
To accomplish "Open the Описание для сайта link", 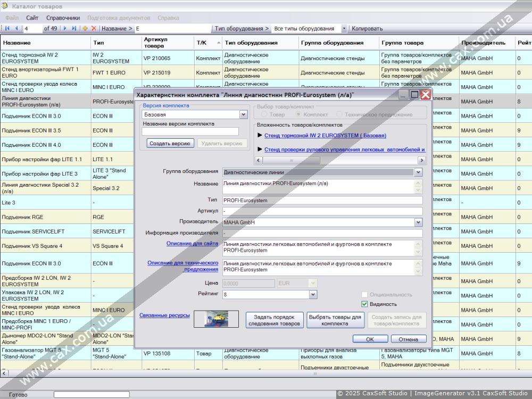I will pos(192,243).
